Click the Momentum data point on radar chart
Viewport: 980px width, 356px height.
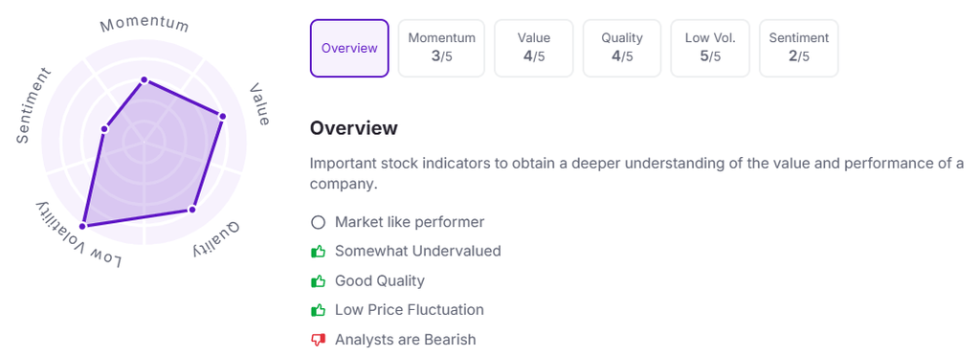[145, 80]
